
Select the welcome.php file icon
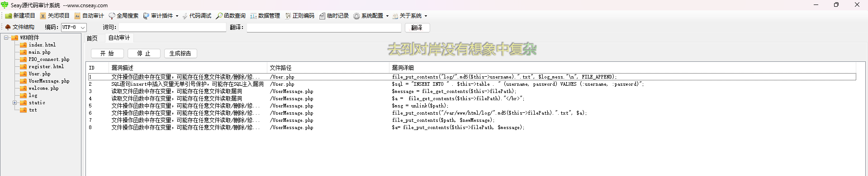(x=23, y=88)
